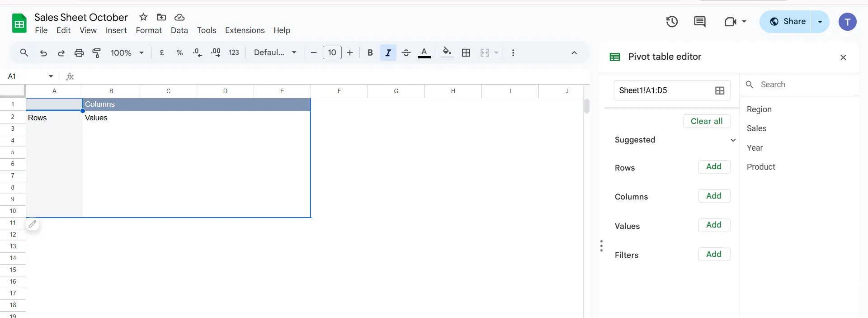Open the File menu
This screenshot has height=318, width=868.
tap(41, 30)
